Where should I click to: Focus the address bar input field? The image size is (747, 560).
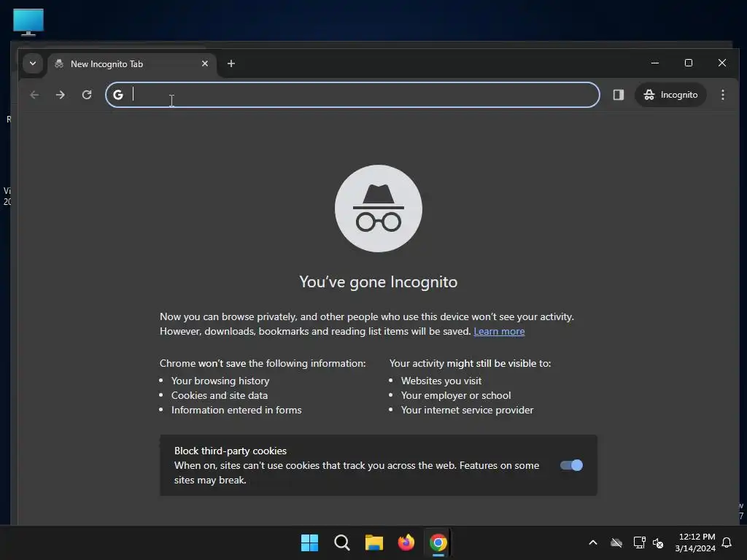(x=352, y=95)
